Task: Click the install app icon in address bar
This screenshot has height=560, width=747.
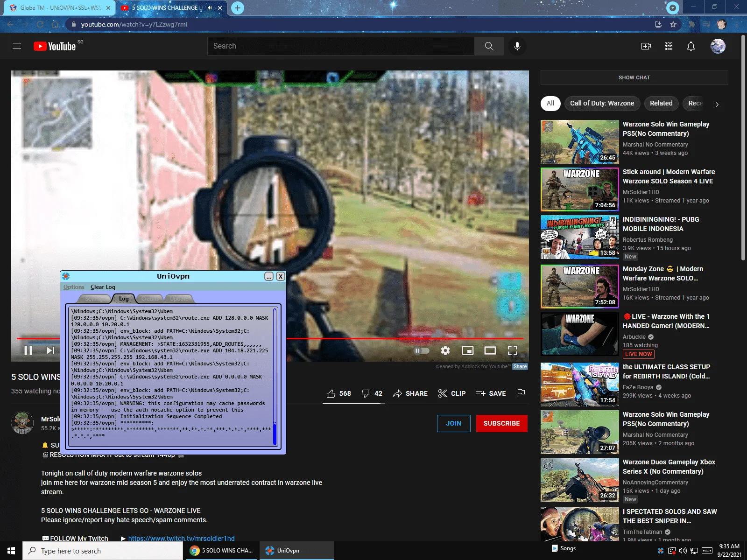Action: pos(658,24)
